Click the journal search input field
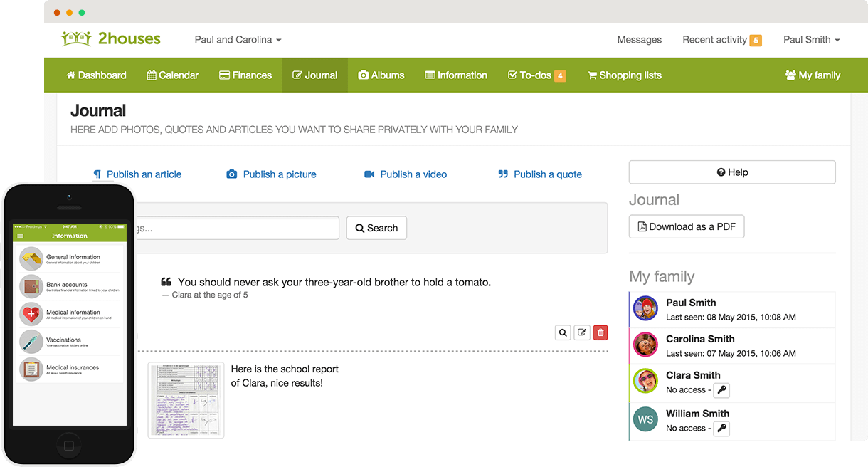 (x=235, y=229)
